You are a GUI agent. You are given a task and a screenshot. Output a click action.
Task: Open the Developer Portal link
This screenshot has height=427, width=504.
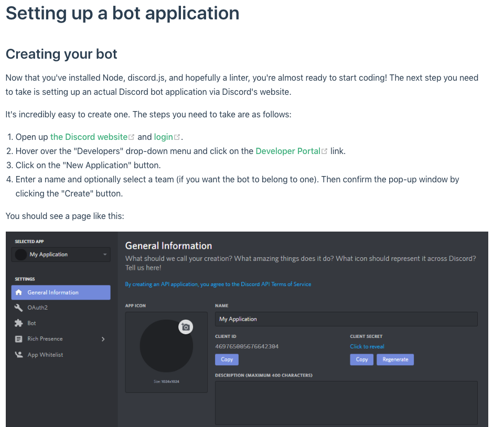coord(288,151)
